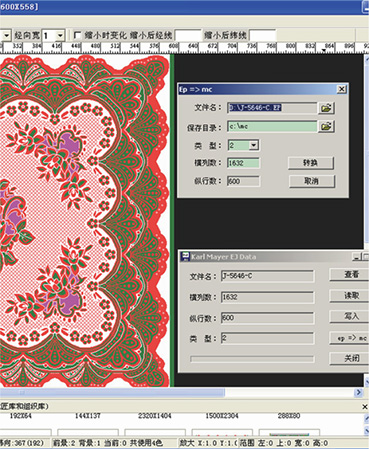This screenshot has height=449, width=369.
Task: Click the 缩小后纬线 input field
Action: [x=262, y=35]
